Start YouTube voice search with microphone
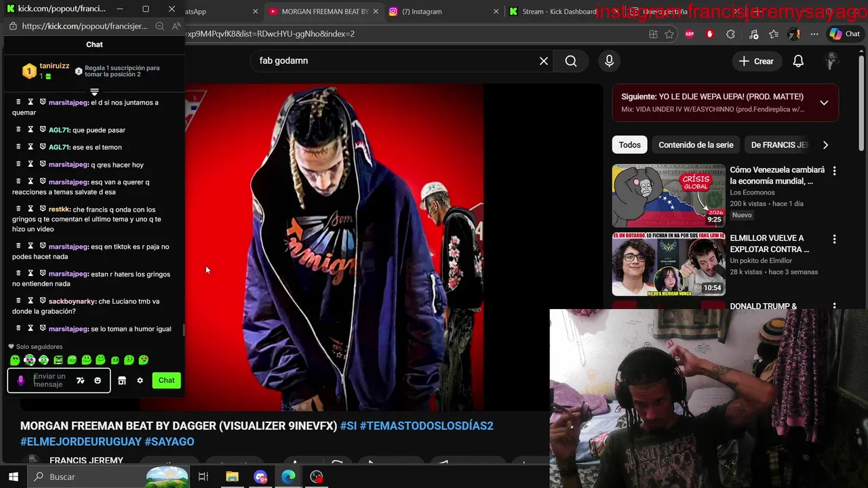Image resolution: width=868 pixels, height=488 pixels. click(x=609, y=61)
